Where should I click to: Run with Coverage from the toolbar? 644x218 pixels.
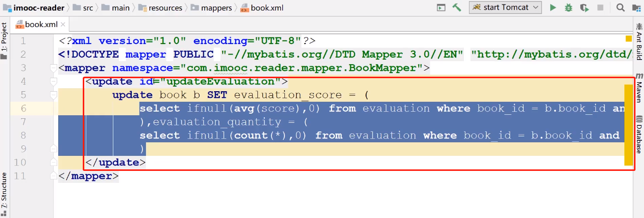(584, 8)
